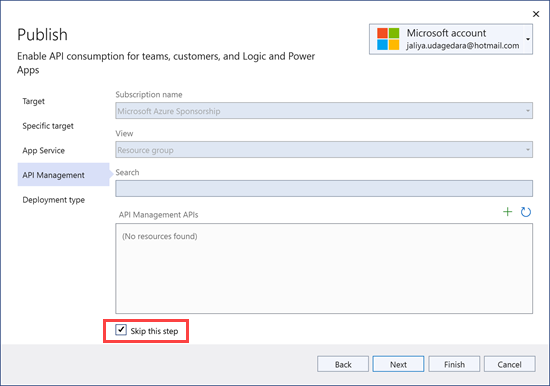Image resolution: width=550 pixels, height=386 pixels.
Task: Go to the Deployment type step
Action: tap(54, 200)
